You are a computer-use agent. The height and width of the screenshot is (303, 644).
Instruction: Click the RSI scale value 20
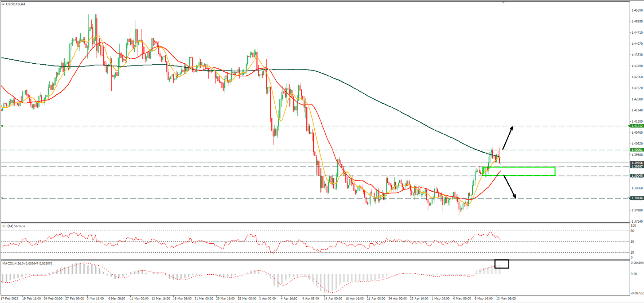632,253
